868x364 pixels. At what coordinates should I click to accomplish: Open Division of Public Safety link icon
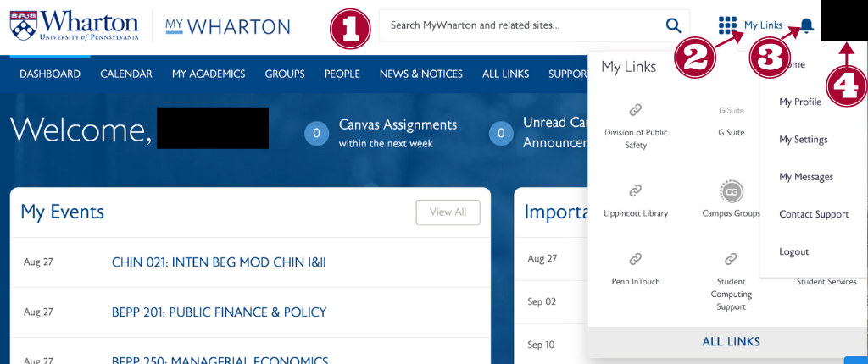click(636, 111)
